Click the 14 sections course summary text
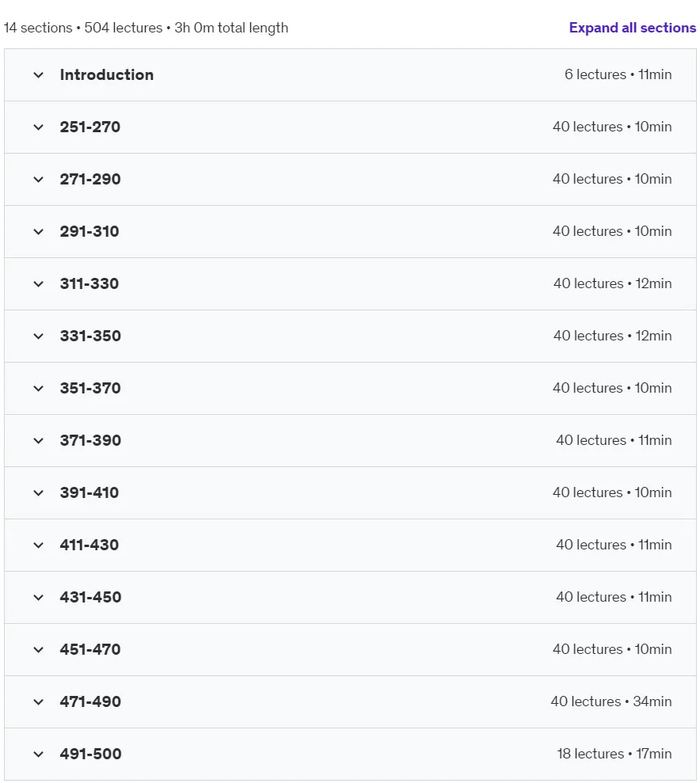This screenshot has width=700, height=783. [x=146, y=28]
